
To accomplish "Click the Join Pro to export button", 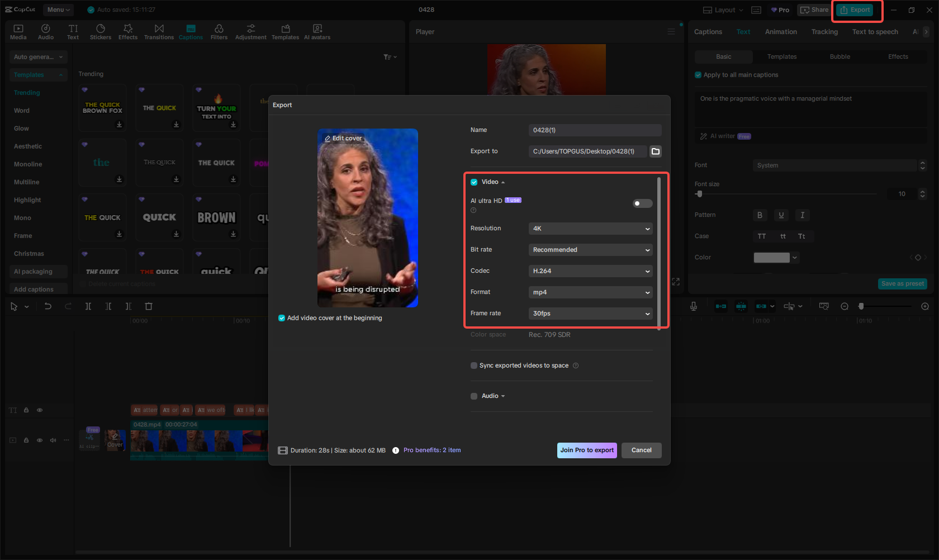I will tap(587, 450).
